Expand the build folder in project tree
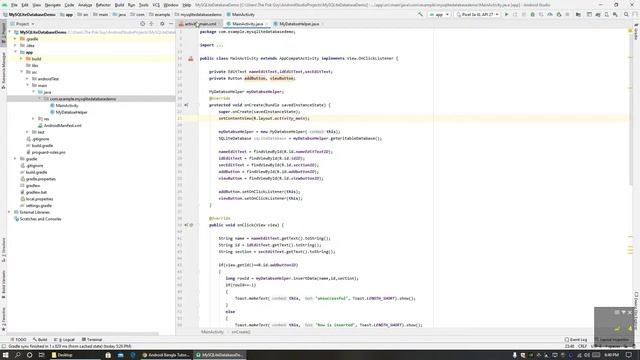Viewport: 640px width, 360px height. click(x=22, y=59)
